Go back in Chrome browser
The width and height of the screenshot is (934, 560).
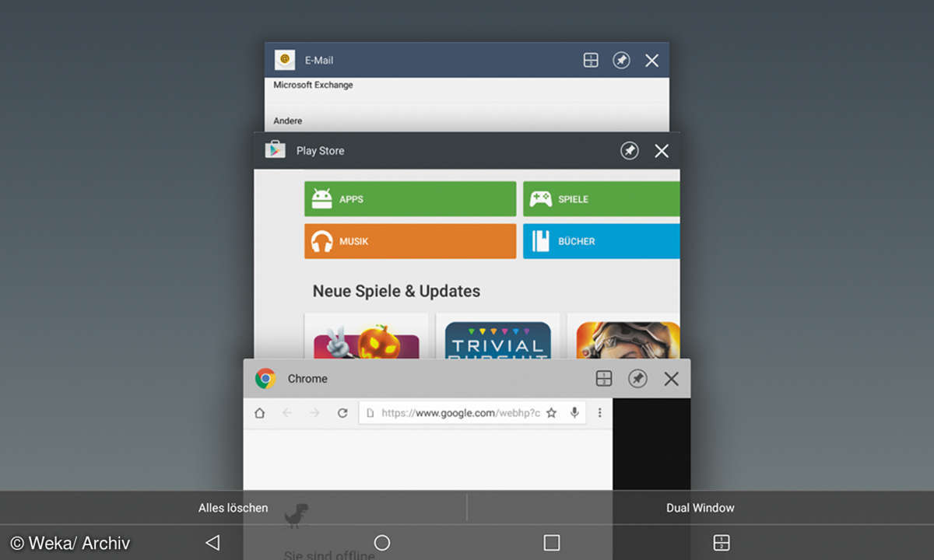(286, 413)
